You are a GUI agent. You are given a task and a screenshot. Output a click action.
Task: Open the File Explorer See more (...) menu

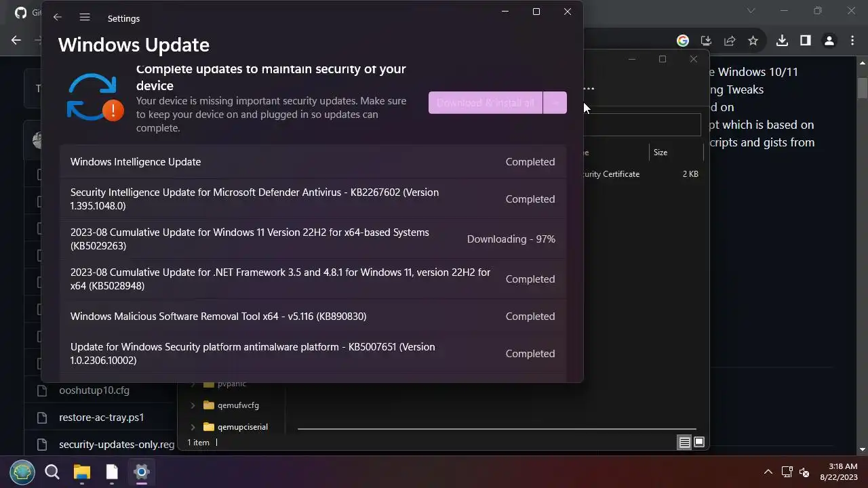589,88
